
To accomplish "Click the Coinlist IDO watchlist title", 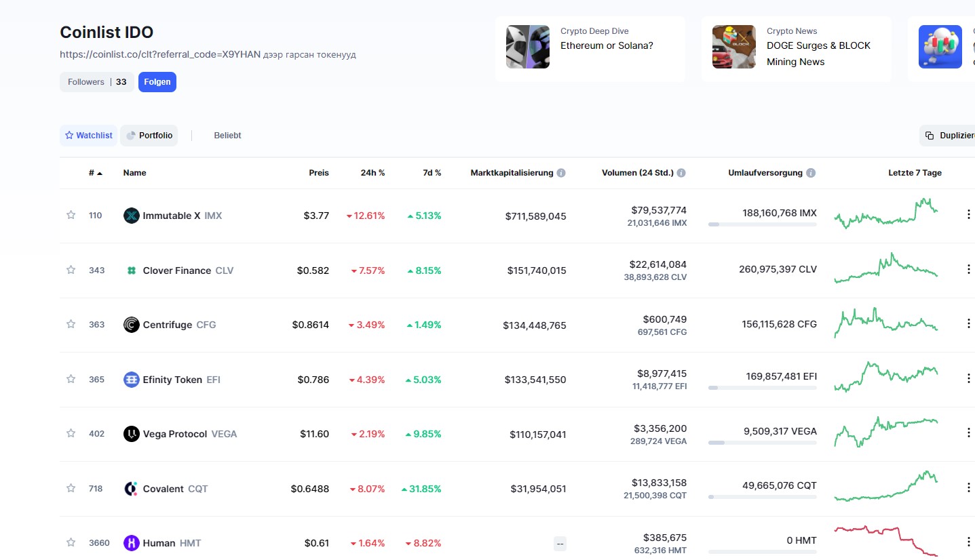I will coord(107,32).
